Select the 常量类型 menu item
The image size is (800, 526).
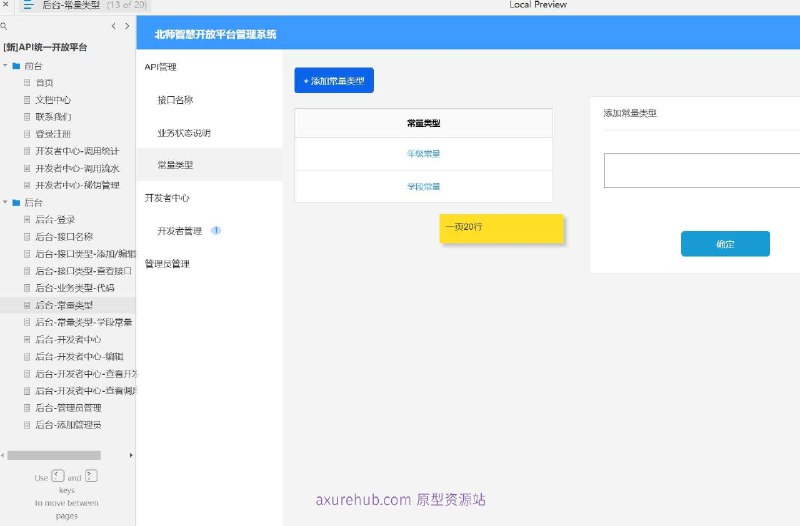[x=175, y=165]
